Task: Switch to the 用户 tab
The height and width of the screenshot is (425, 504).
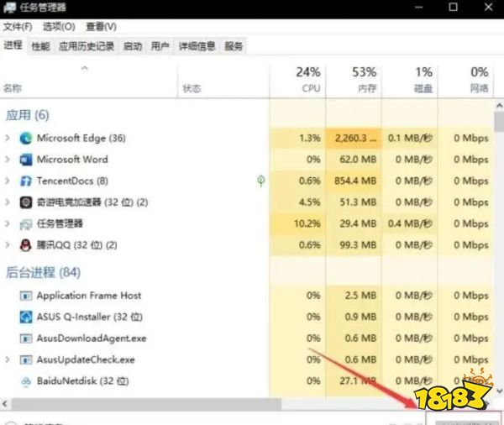Action: coord(160,46)
